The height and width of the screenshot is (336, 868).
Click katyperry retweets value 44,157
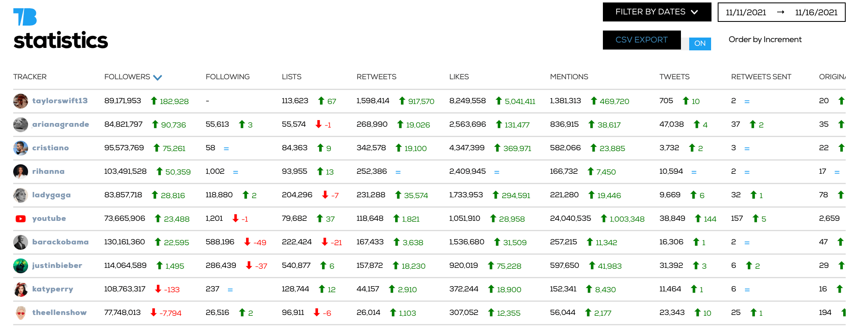[368, 289]
